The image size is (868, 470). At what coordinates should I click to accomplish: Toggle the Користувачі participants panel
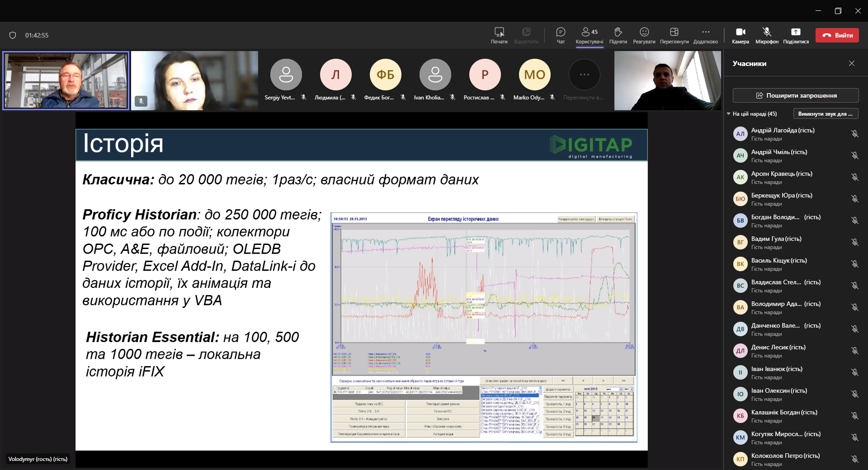click(x=589, y=35)
